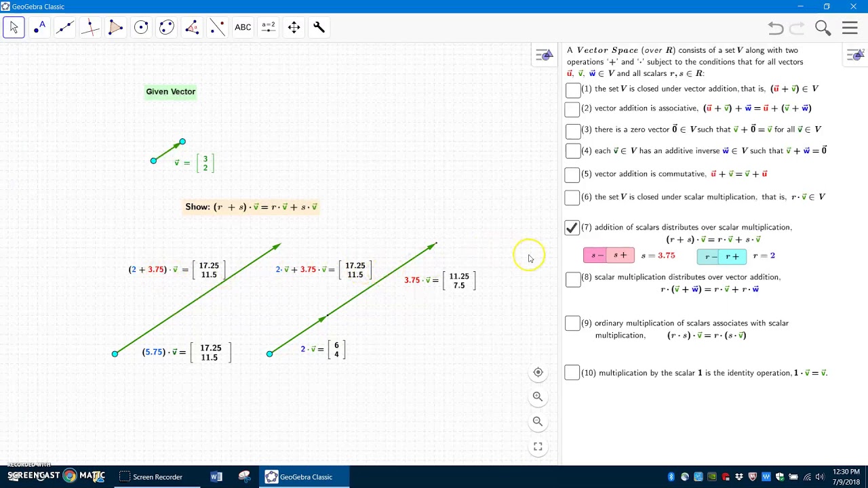
Task: Check box (10) multiplication by scalar 1
Action: (572, 373)
